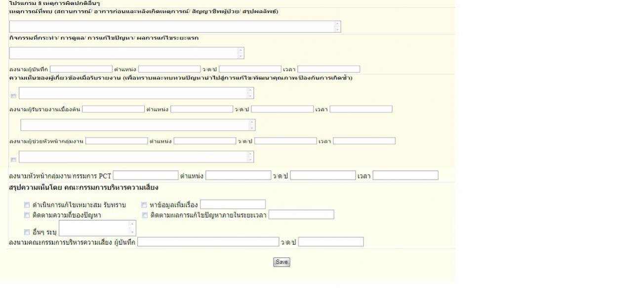644x300 pixels.
Task: Select ติดตามผลการแก้ไขปัญหาภายในระยะเวลา checkbox
Action: pyautogui.click(x=145, y=215)
